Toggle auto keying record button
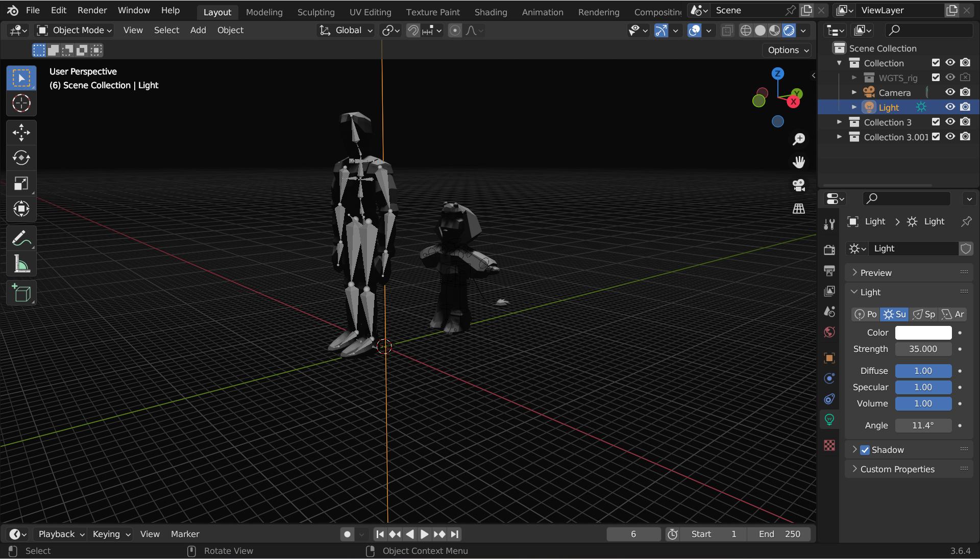This screenshot has height=559, width=980. tap(347, 534)
